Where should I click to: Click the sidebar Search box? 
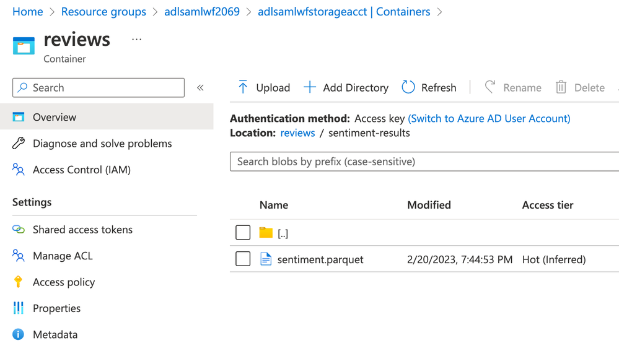99,88
